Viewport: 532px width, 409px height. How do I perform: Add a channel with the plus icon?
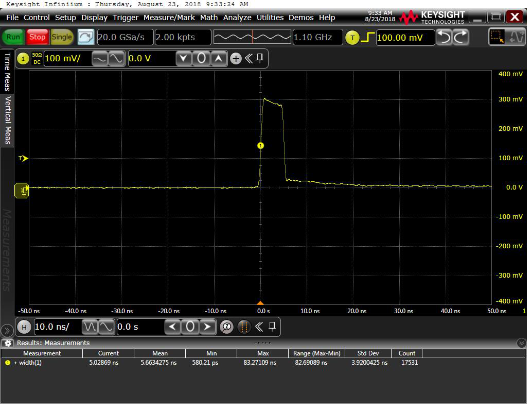[x=236, y=59]
